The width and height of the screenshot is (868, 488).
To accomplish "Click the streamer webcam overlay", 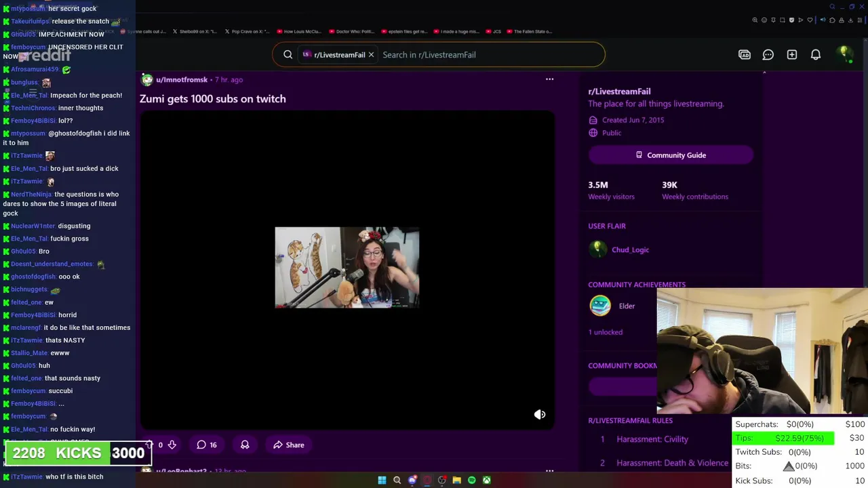I will [x=762, y=351].
